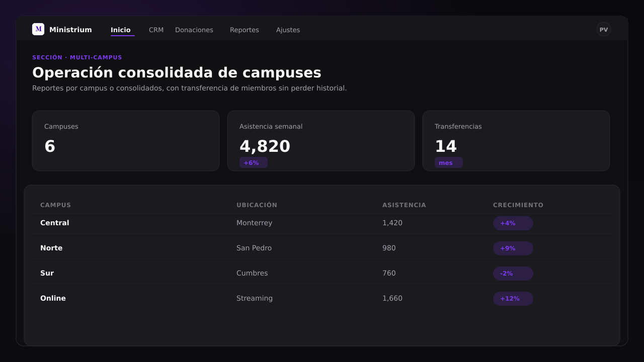The height and width of the screenshot is (362, 644).
Task: Click the 1,420 attendance value
Action: [392, 223]
